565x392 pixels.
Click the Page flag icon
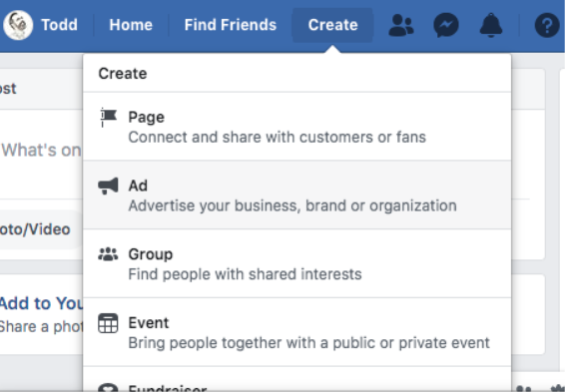click(108, 118)
